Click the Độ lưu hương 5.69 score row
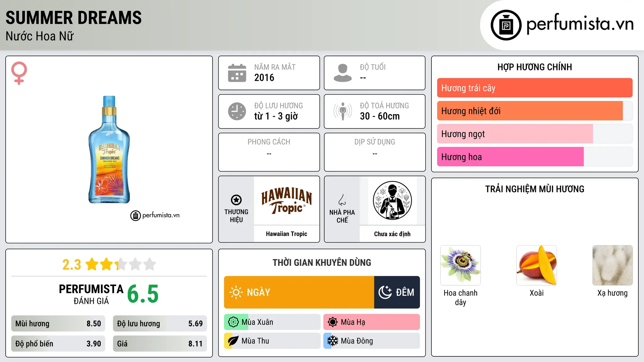Screen dimensions: 644x362 point(160,324)
